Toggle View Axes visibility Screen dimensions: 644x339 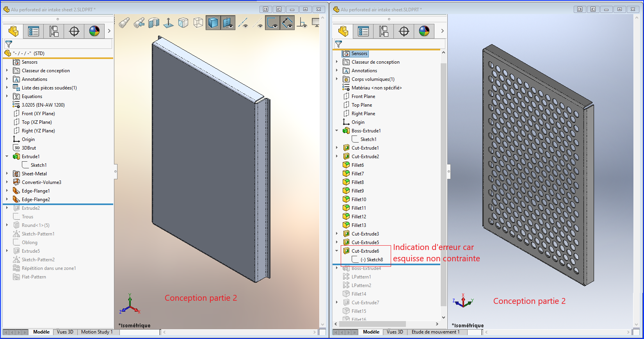pyautogui.click(x=243, y=23)
